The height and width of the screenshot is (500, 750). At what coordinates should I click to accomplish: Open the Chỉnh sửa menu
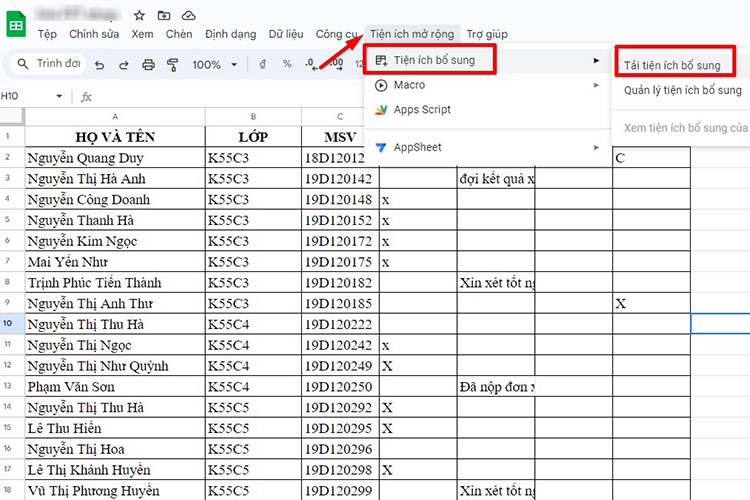94,34
